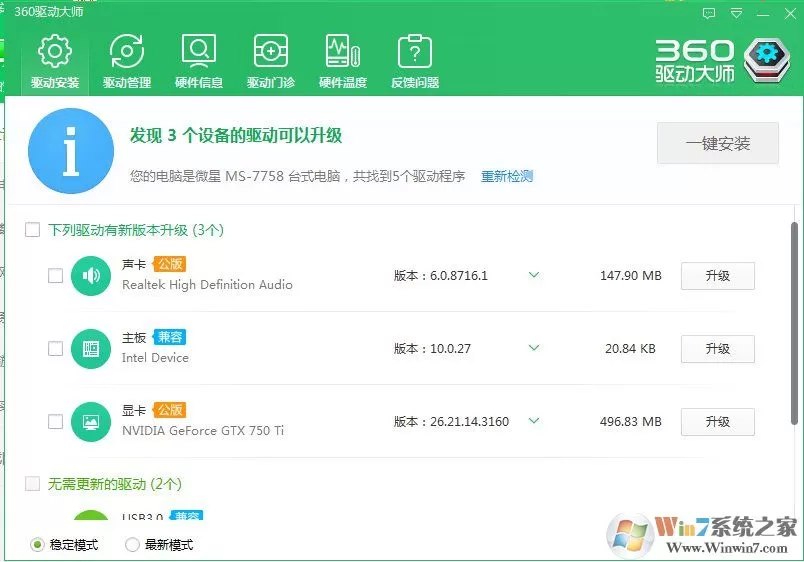Click the 无需更新的驱动 (2个) section label

coord(115,484)
